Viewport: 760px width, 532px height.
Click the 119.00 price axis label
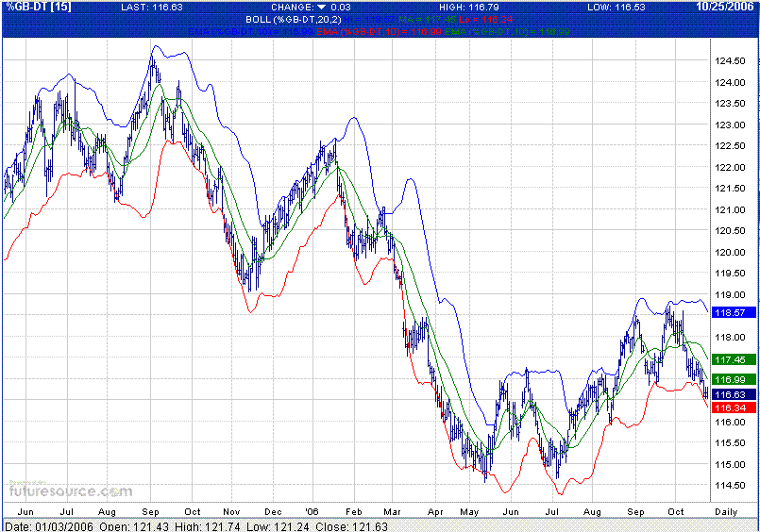[x=731, y=295]
